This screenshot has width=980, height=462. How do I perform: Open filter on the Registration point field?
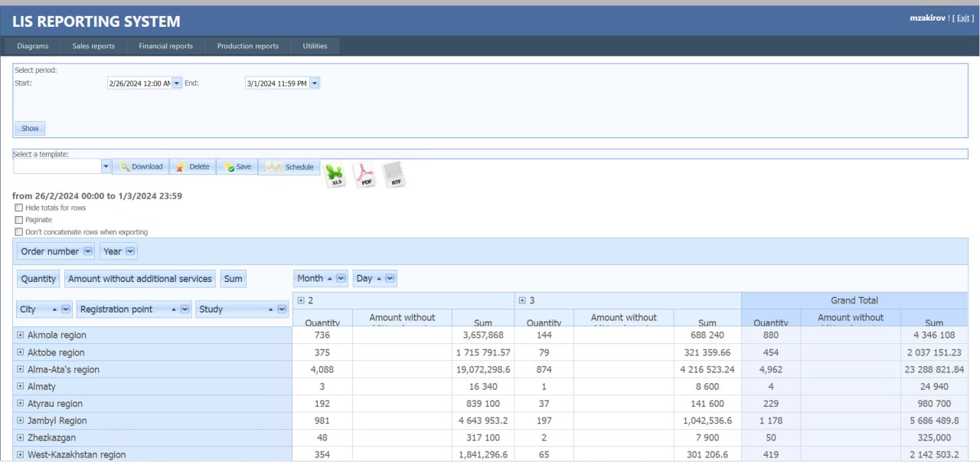point(185,310)
